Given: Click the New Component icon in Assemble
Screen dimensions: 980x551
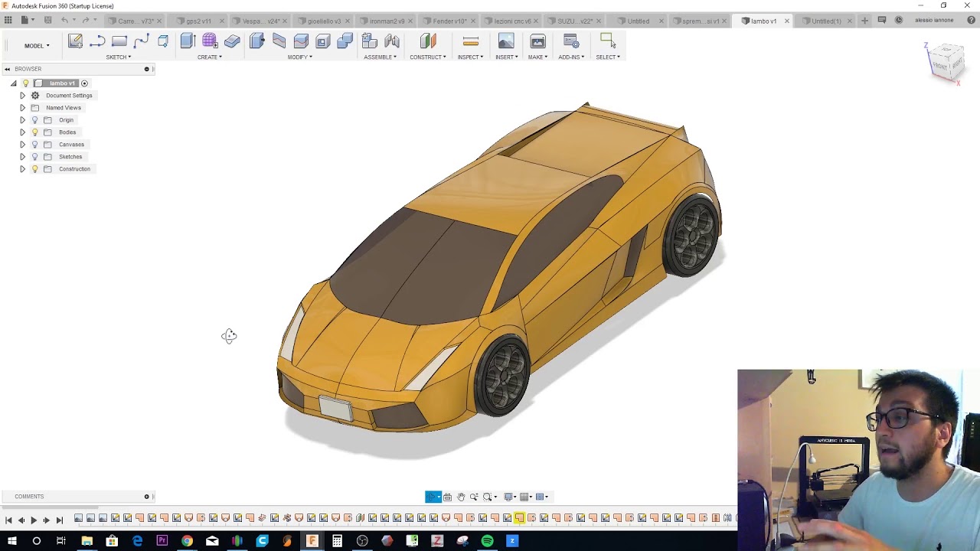Looking at the screenshot, I should tap(369, 41).
